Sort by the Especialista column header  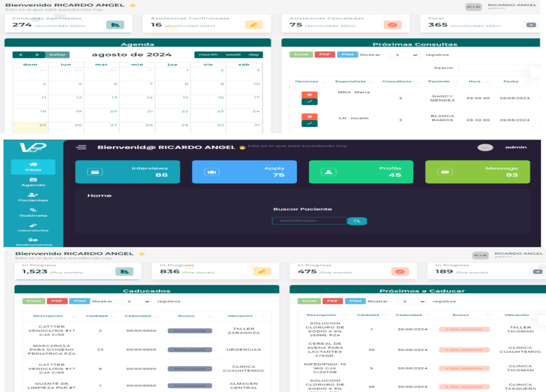[x=351, y=81]
